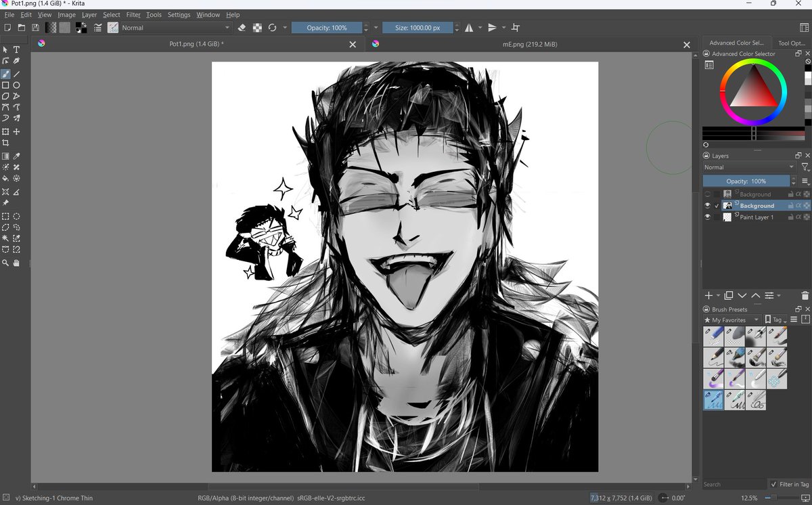
Task: Select the Reference Images pin tool
Action: [x=5, y=203]
